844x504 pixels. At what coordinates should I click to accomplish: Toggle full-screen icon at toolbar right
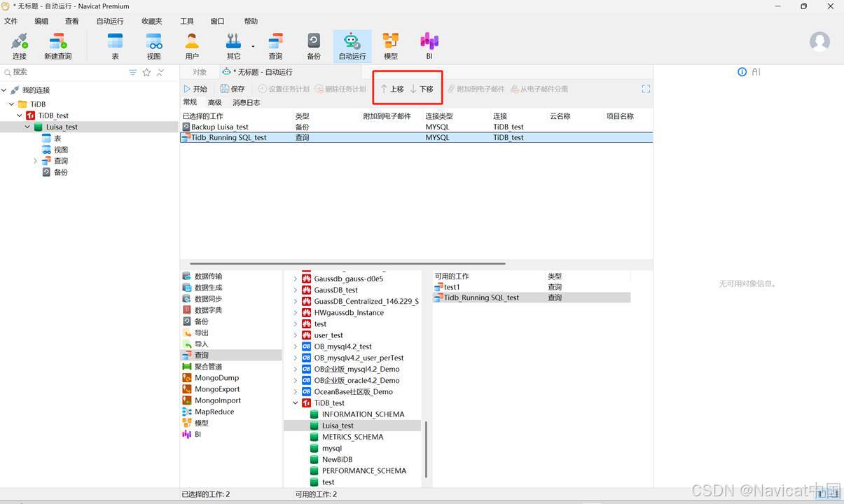[646, 89]
